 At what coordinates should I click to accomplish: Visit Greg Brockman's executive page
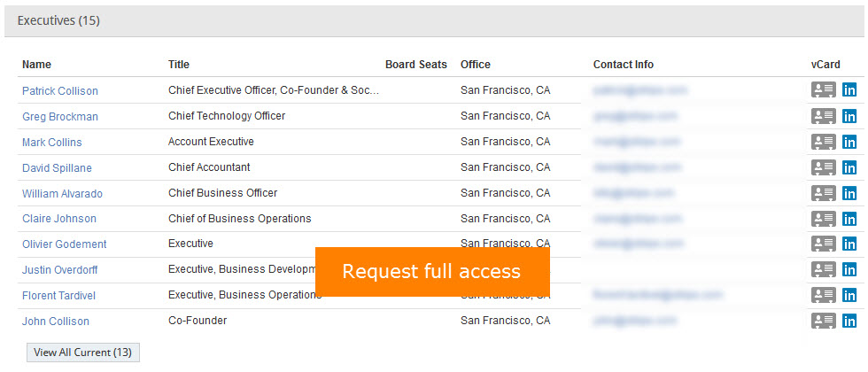click(x=60, y=117)
